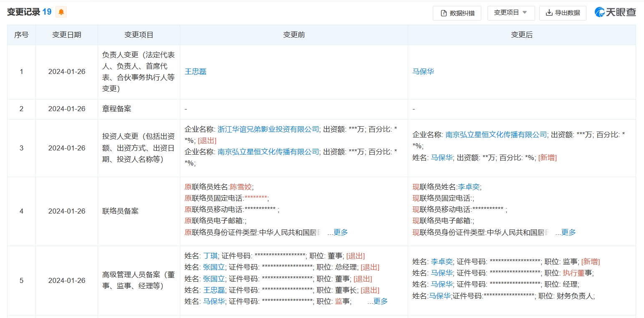Click the 天眼查 logo icon
Viewport: 644px width, 318px height.
599,13
